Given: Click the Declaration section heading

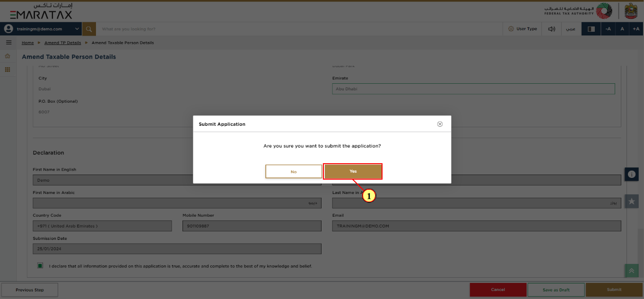Looking at the screenshot, I should (x=48, y=153).
